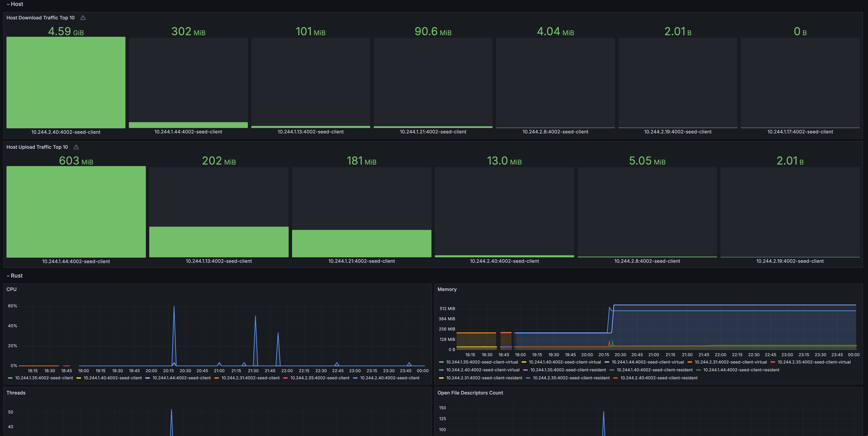This screenshot has width=868, height=436.
Task: Collapse the Host row chevron
Action: coord(8,4)
